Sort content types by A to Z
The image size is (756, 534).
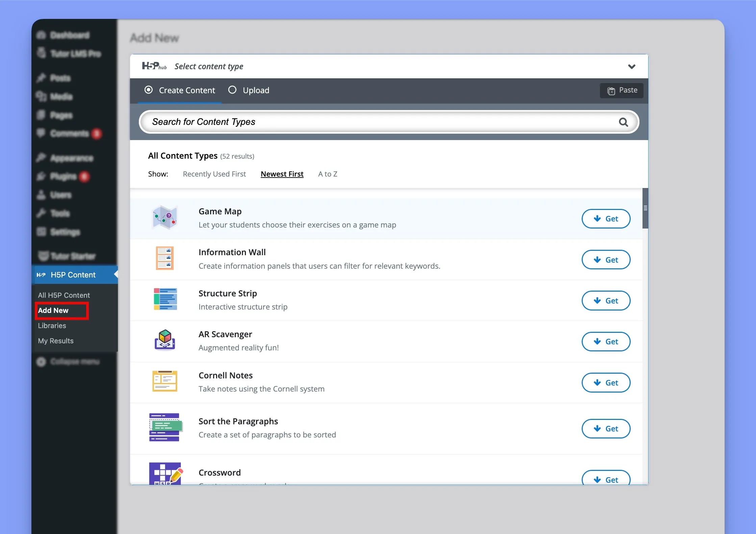327,173
